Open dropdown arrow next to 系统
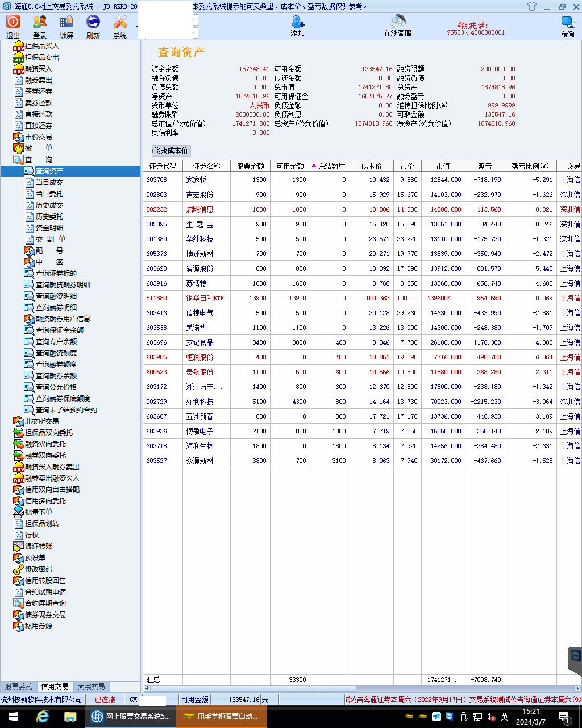The width and height of the screenshot is (582, 728). click(137, 27)
